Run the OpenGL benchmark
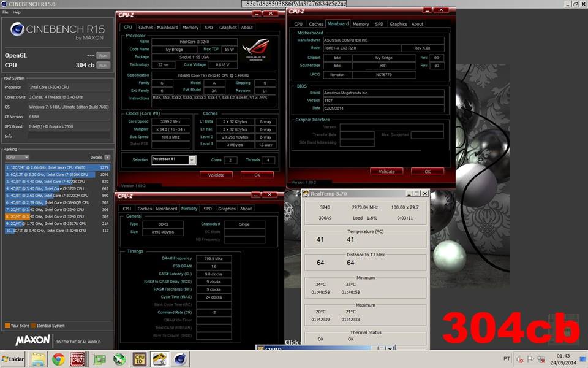The height and width of the screenshot is (368, 588). pos(103,56)
